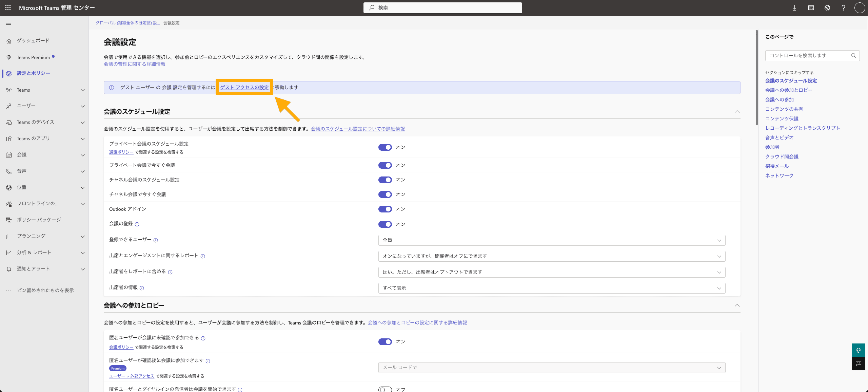Open the settings gear in header
This screenshot has width=868, height=392.
(x=827, y=8)
